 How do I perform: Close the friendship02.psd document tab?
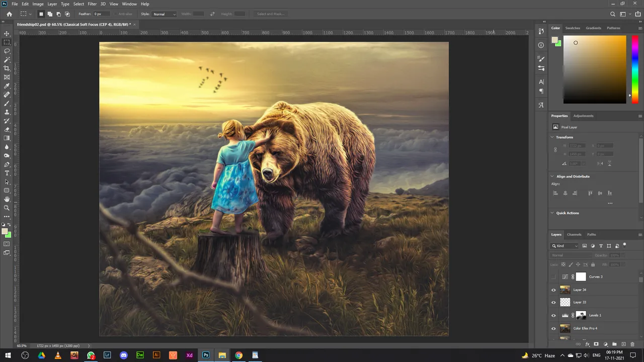tap(135, 24)
